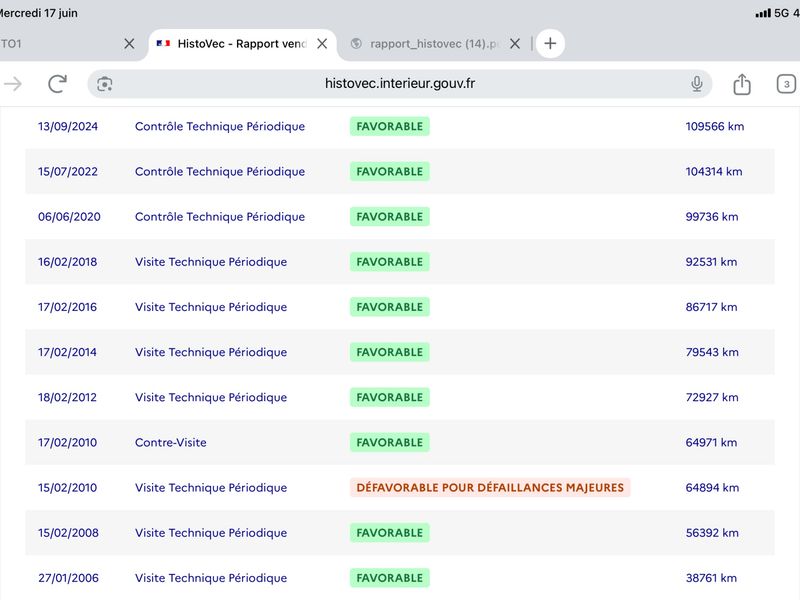Click the date 06/06/2020
The width and height of the screenshot is (800, 600).
pos(69,217)
